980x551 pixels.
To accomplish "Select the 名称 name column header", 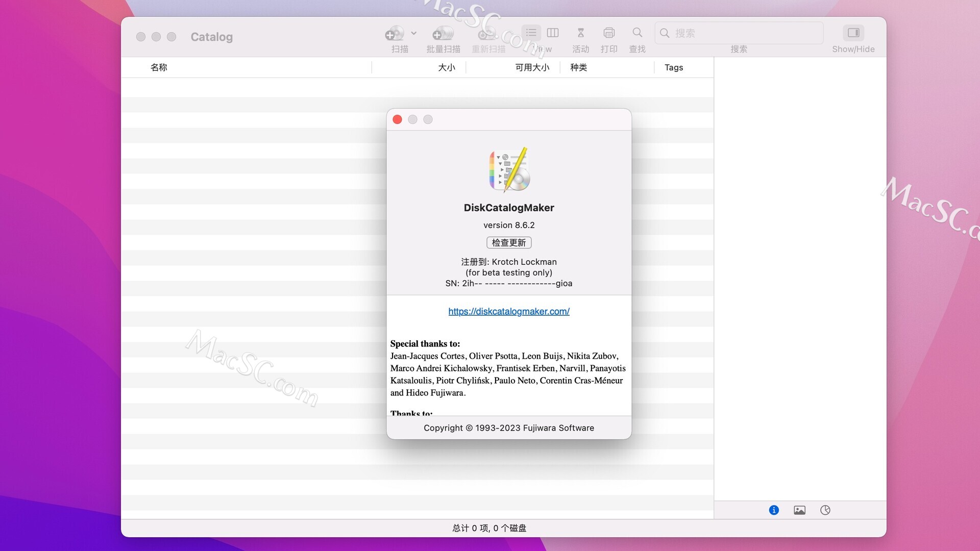I will pyautogui.click(x=159, y=67).
